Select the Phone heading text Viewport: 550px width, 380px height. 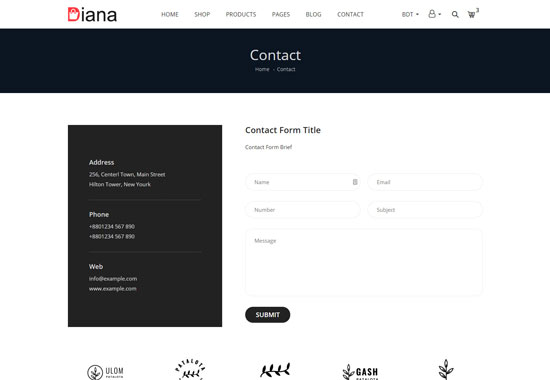coord(99,214)
